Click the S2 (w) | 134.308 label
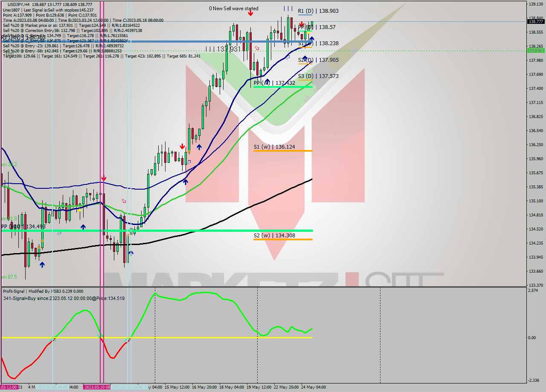 274,236
